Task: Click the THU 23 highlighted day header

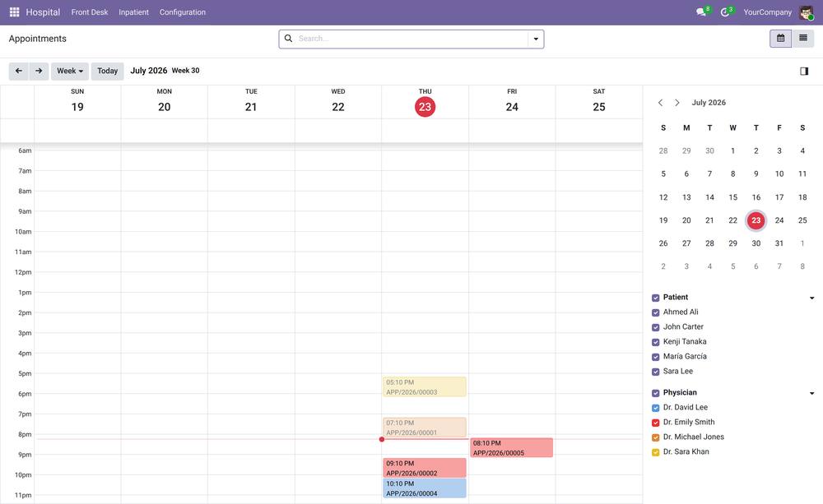Action: click(425, 101)
